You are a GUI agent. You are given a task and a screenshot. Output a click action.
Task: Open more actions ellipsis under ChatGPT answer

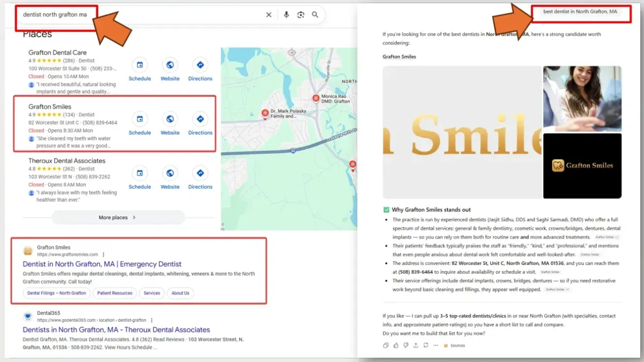435,345
